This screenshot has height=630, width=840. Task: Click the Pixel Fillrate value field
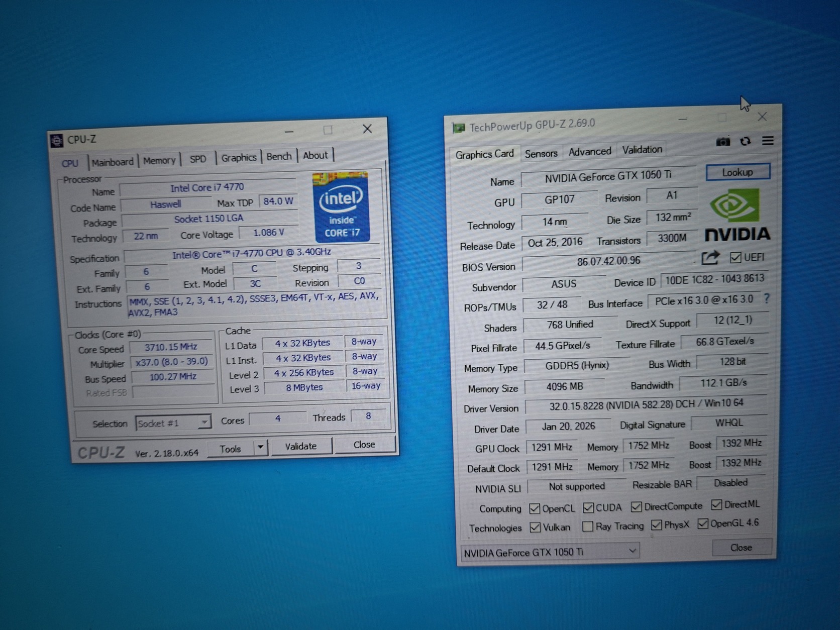point(562,346)
